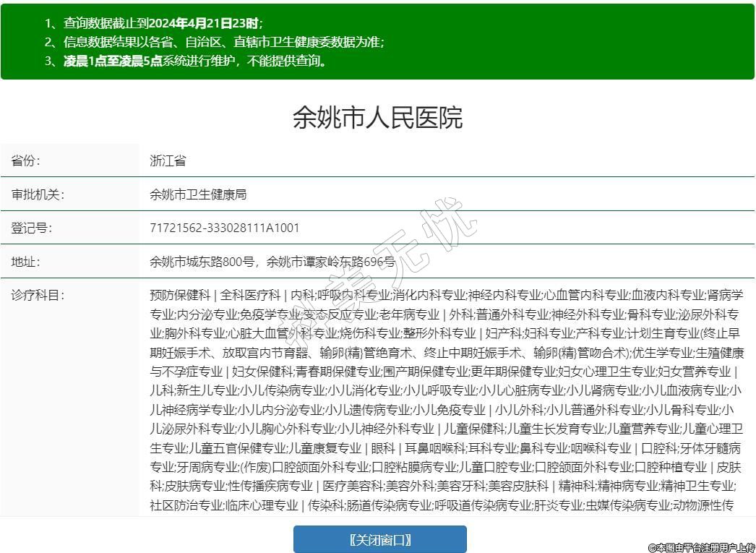This screenshot has height=553, width=756.
Task: Click the data cutoff date notice line
Action: pyautogui.click(x=163, y=23)
